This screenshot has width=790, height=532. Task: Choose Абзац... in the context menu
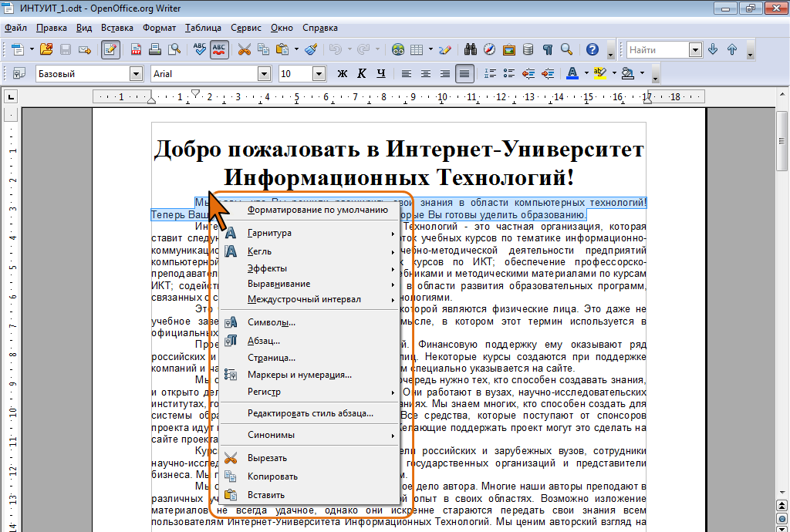(x=310, y=341)
